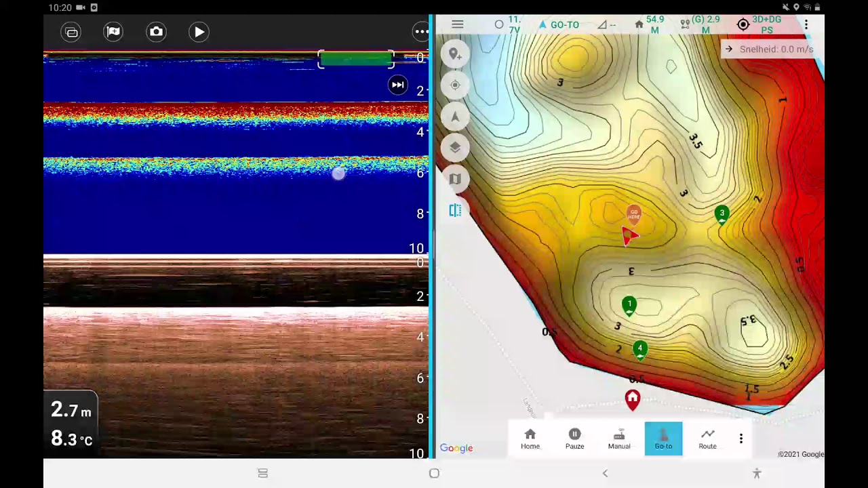Tap the heading angle indicator
Screen dimensions: 868x488
[607, 25]
